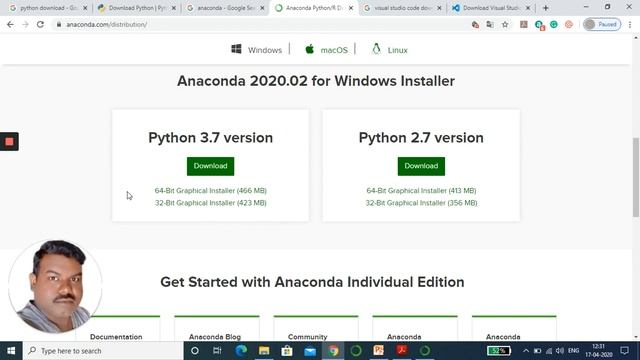Viewport: 640px width, 360px height.
Task: Reload the current page
Action: pyautogui.click(x=40, y=24)
